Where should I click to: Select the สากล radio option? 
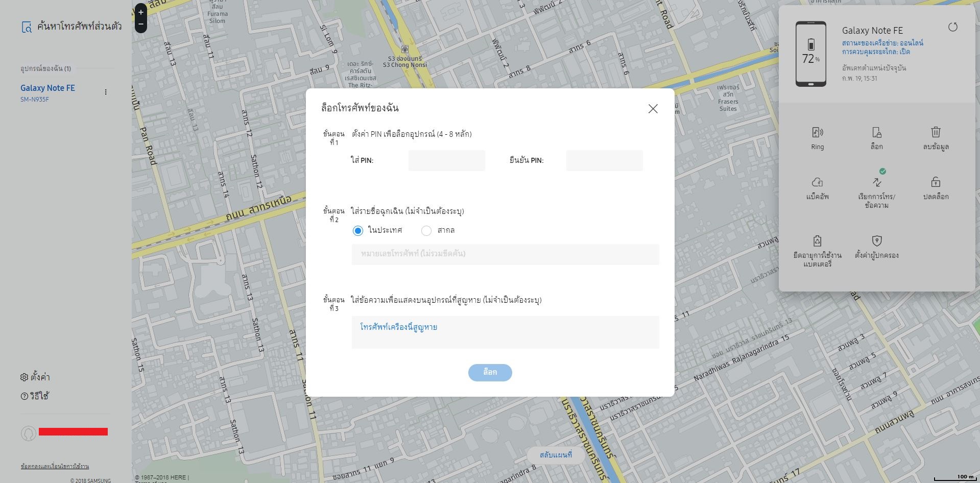[x=426, y=231]
